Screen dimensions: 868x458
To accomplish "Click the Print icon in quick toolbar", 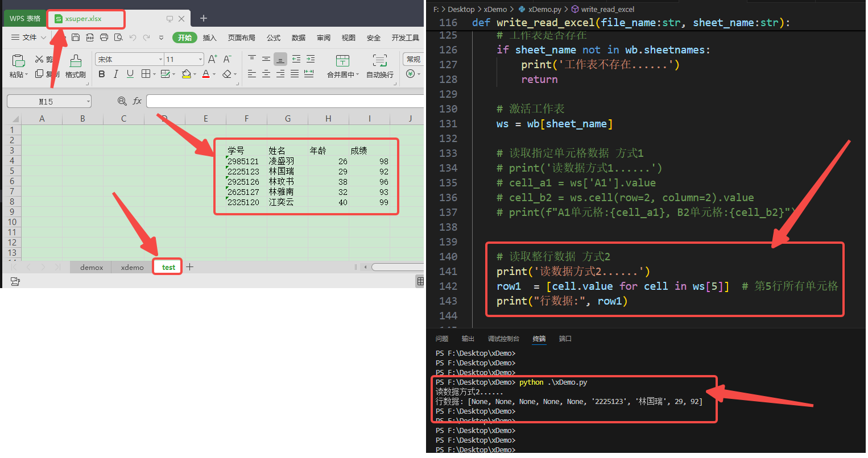I will [104, 38].
